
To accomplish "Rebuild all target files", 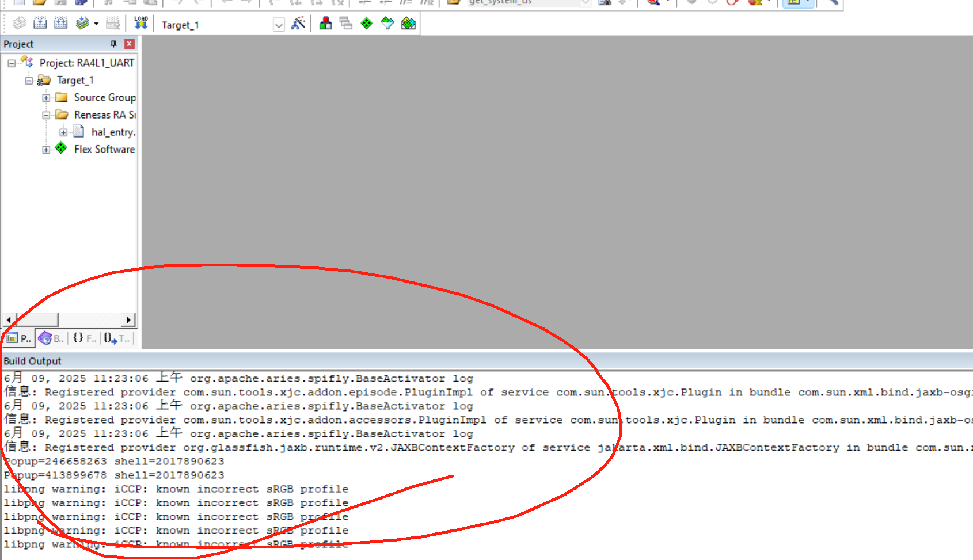I will point(60,23).
